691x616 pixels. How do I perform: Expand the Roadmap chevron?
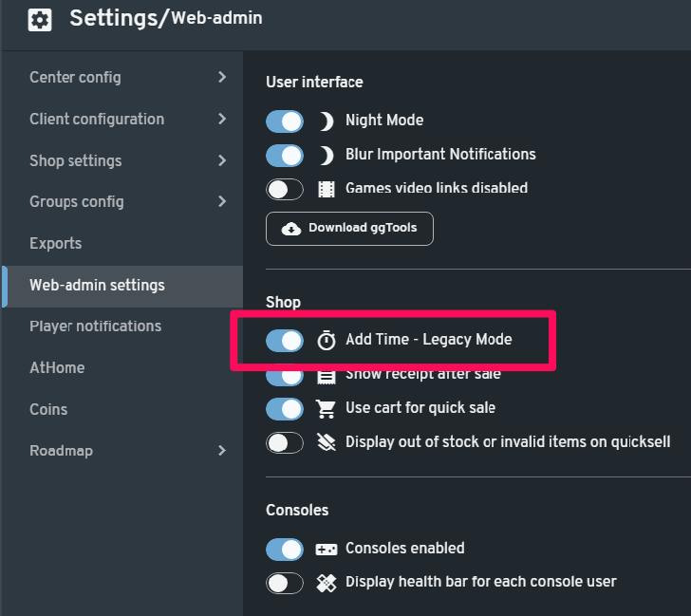pyautogui.click(x=222, y=450)
